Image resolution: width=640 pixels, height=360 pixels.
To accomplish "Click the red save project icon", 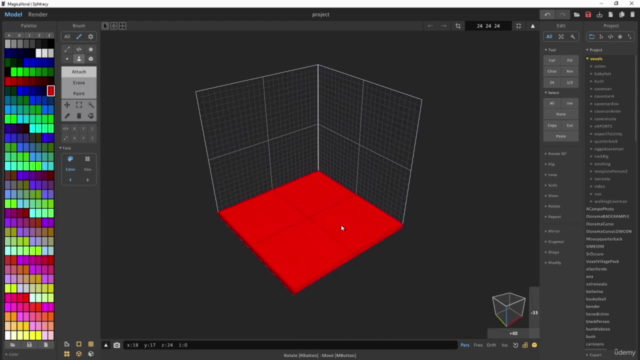I will [588, 15].
